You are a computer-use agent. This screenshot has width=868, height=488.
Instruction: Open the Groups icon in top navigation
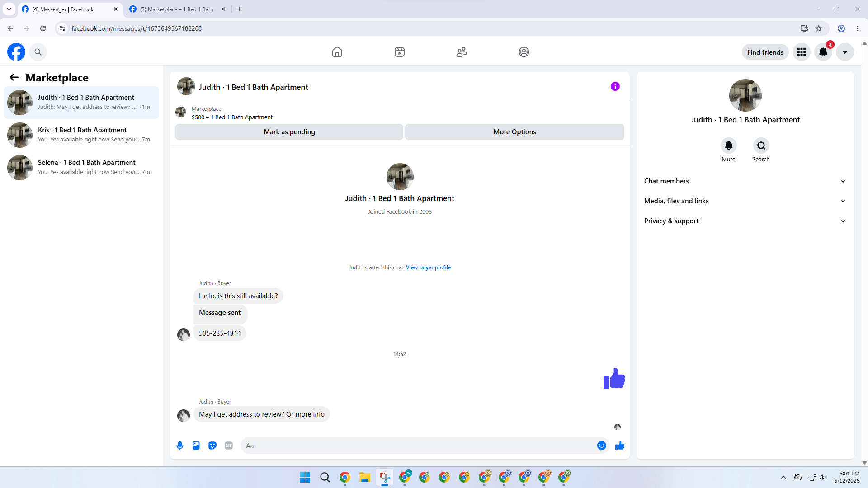[x=524, y=52]
